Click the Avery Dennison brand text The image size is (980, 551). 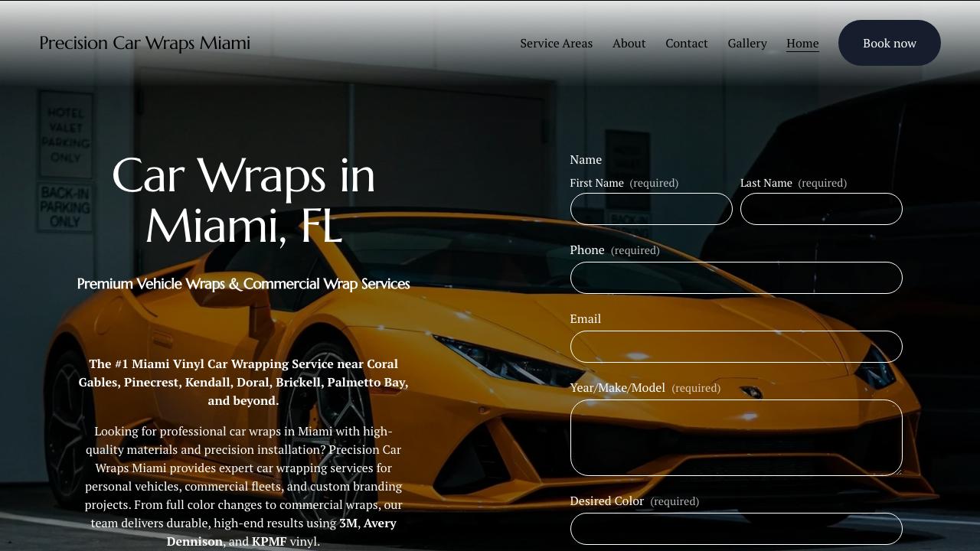point(381,523)
